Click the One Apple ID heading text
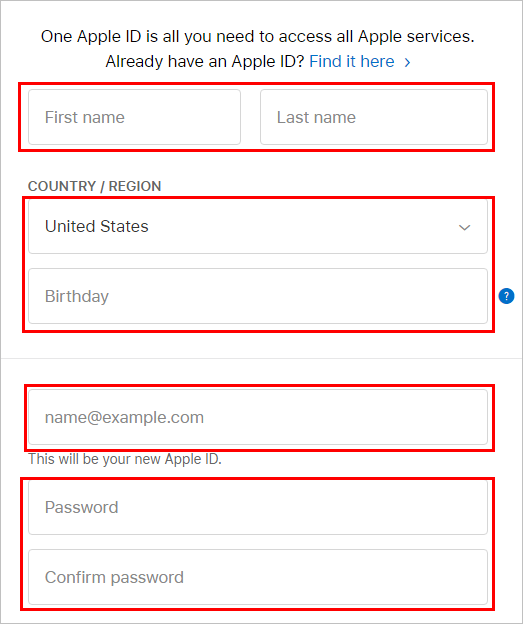The width and height of the screenshot is (523, 624). click(258, 37)
